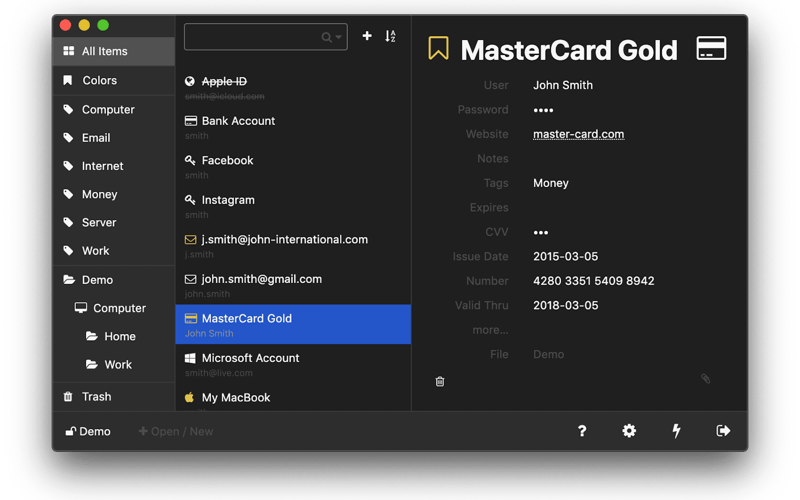This screenshot has width=800, height=500.
Task: Click the Valid Thru value 2018-03-05
Action: click(565, 306)
